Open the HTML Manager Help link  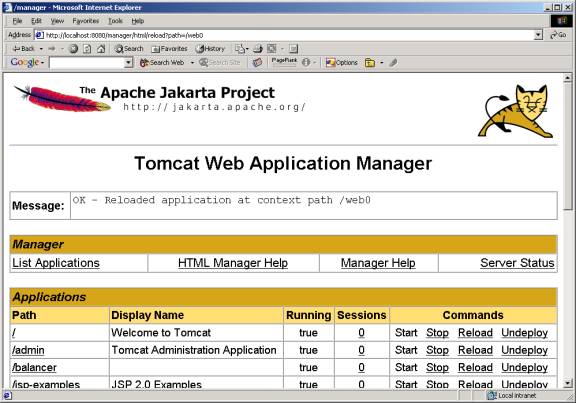coord(233,263)
